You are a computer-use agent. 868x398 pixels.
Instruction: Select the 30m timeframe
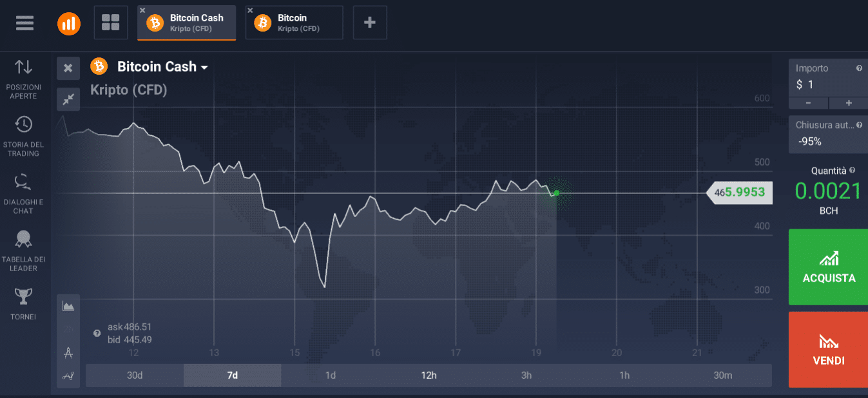(x=723, y=375)
